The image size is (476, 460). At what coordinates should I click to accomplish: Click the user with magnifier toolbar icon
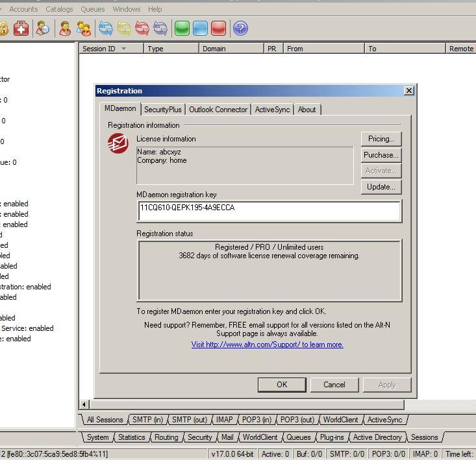point(42,29)
